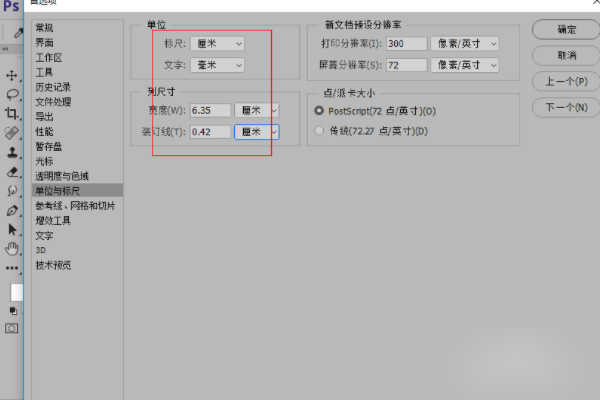Click the 打印分辨率 field showing 300
This screenshot has height=400, width=600.
(407, 44)
